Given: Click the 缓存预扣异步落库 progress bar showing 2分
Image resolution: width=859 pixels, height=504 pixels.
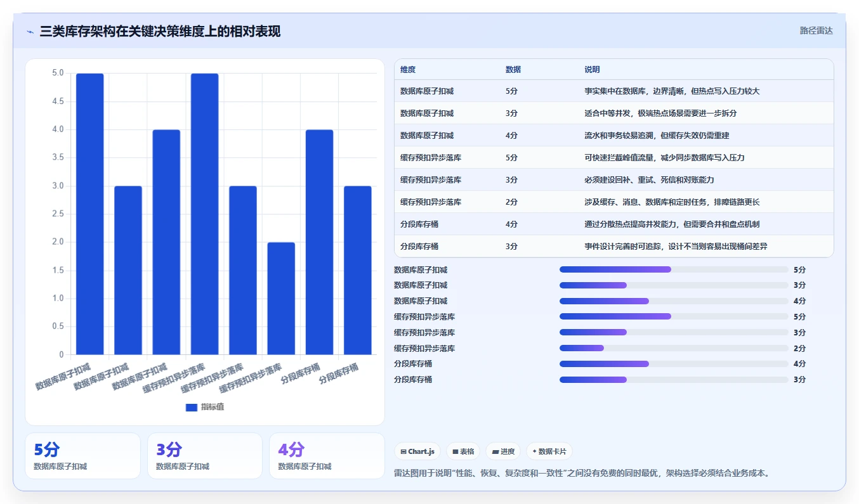Looking at the screenshot, I should (x=674, y=348).
